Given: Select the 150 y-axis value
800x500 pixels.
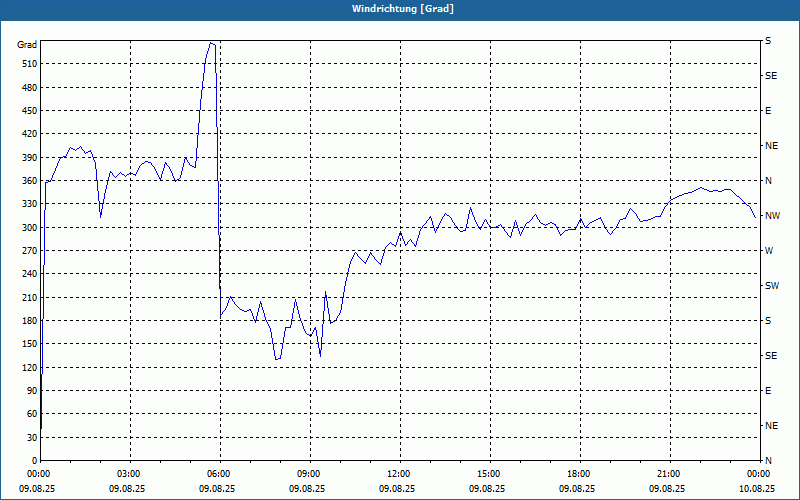Looking at the screenshot, I should (x=29, y=343).
